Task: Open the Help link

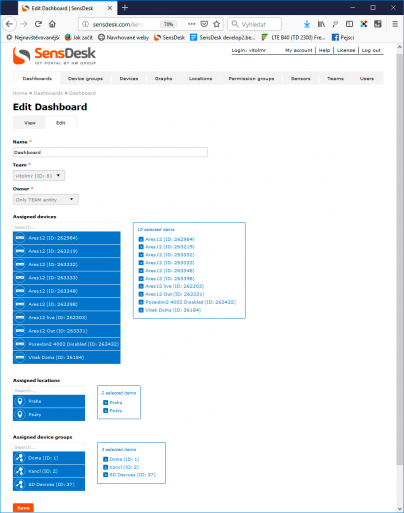Action: [324, 50]
